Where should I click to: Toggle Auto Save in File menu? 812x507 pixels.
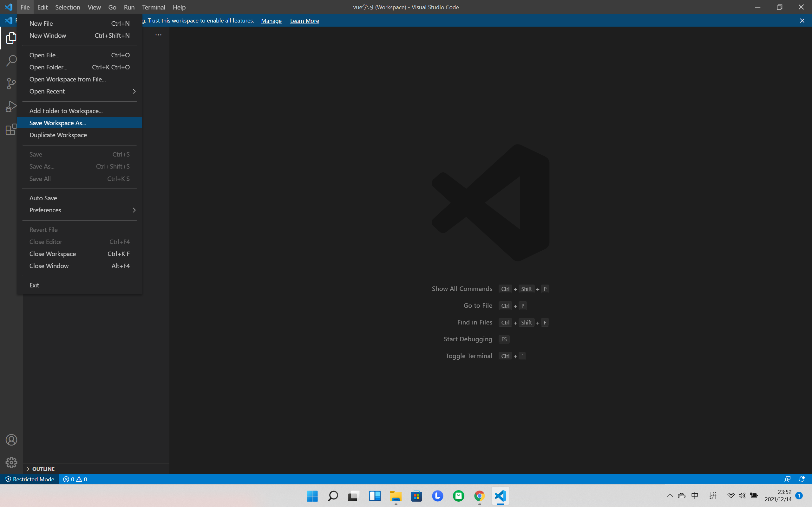click(x=43, y=198)
